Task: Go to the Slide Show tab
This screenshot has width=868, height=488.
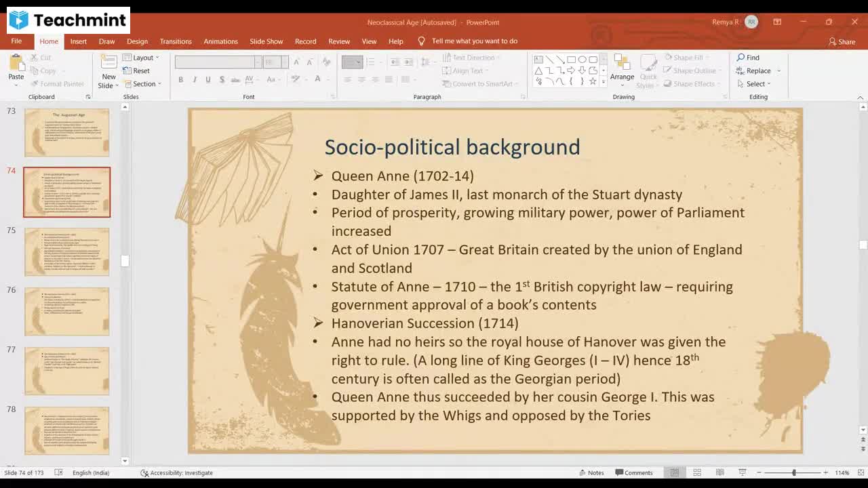Action: pyautogui.click(x=267, y=41)
